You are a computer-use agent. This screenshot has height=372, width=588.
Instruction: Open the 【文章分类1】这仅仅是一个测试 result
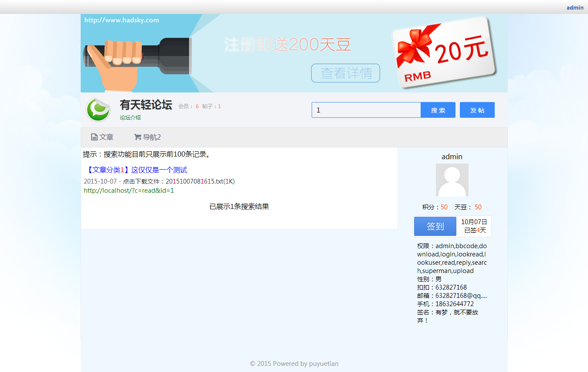(137, 170)
